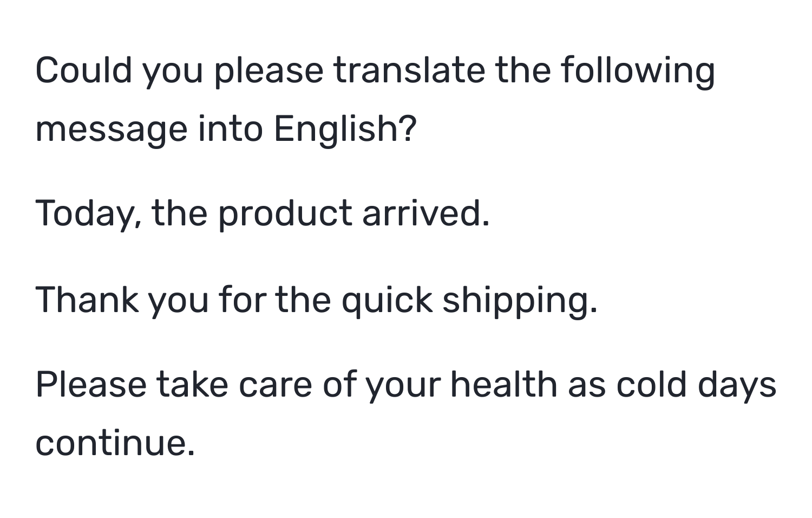
Task: Click the word "arrived." in the text
Action: (426, 213)
